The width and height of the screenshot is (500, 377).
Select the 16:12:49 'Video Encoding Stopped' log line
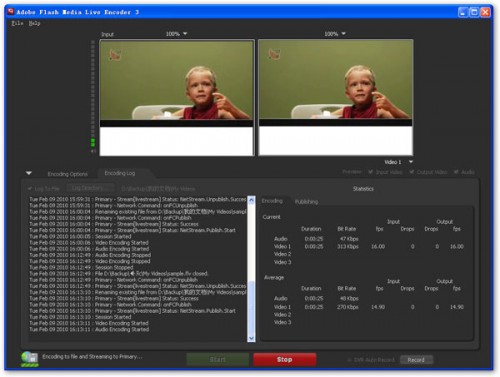(x=89, y=261)
